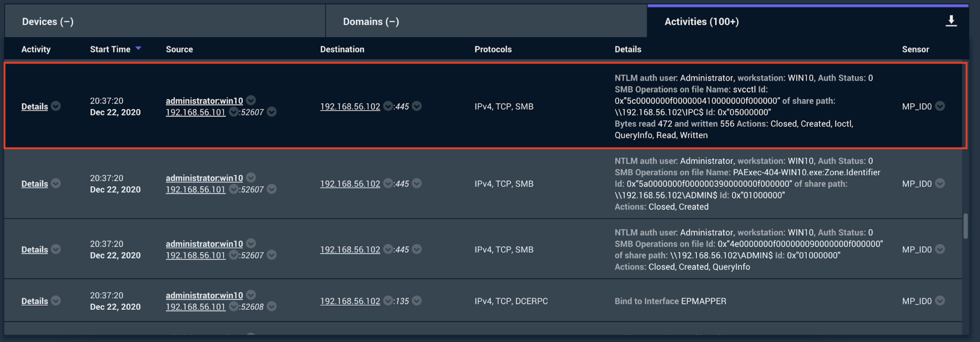Open Details link in svcctl row
Screen dimensions: 980x342
click(34, 106)
